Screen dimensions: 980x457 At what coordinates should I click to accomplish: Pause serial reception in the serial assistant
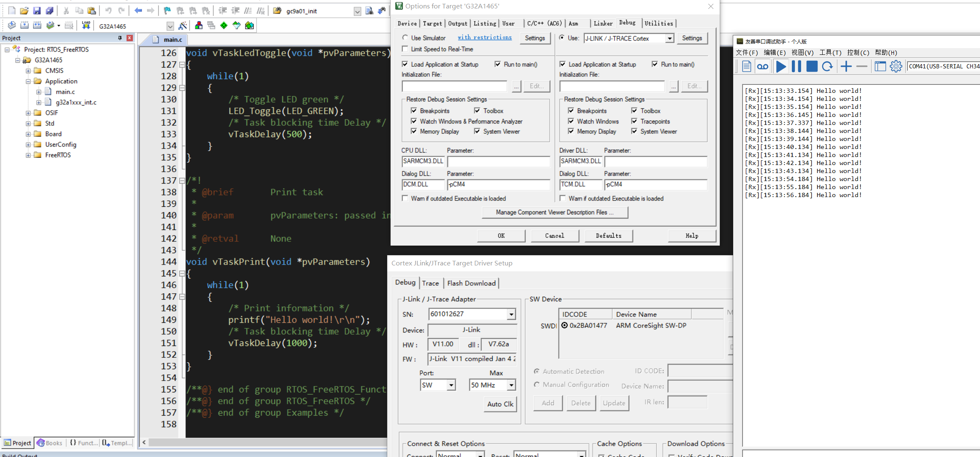[x=796, y=66]
